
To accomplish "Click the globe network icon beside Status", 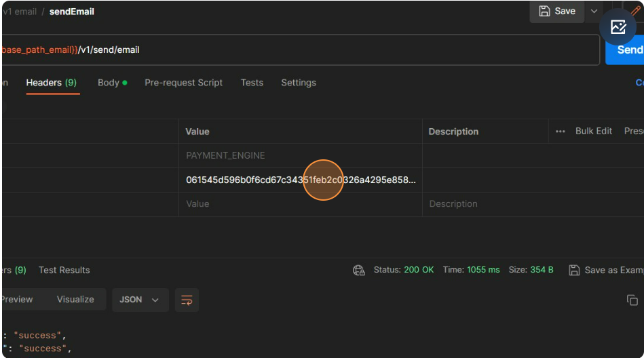I will 359,271.
